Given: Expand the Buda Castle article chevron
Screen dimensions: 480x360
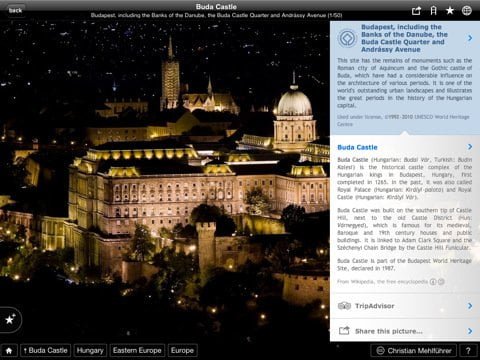Looking at the screenshot, I should point(470,147).
